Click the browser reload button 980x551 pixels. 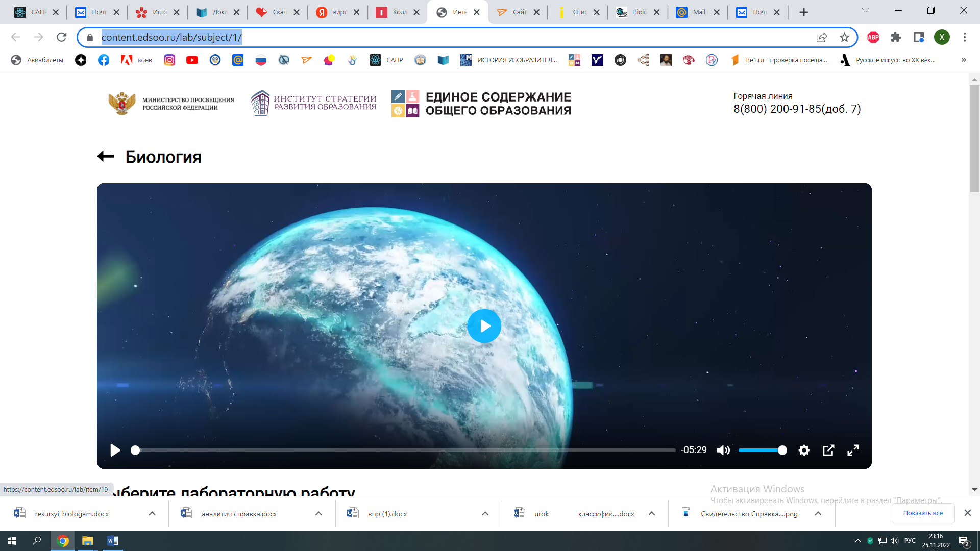tap(62, 37)
